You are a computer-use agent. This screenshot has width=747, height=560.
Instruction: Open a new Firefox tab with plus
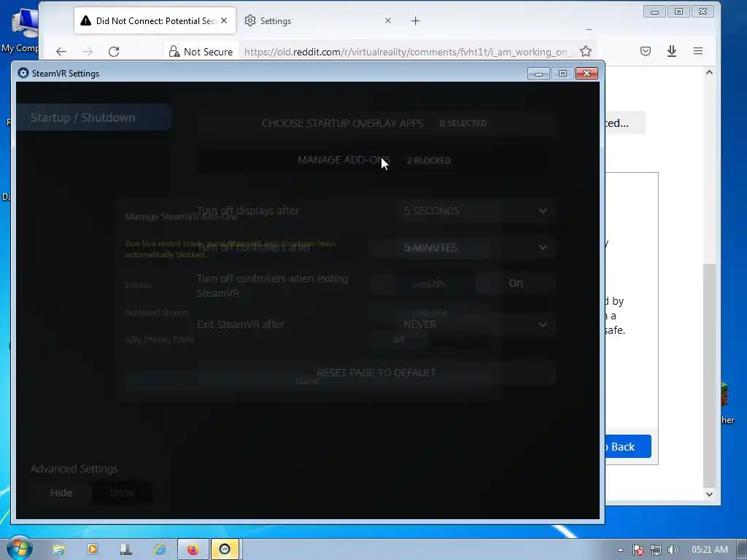click(x=415, y=21)
